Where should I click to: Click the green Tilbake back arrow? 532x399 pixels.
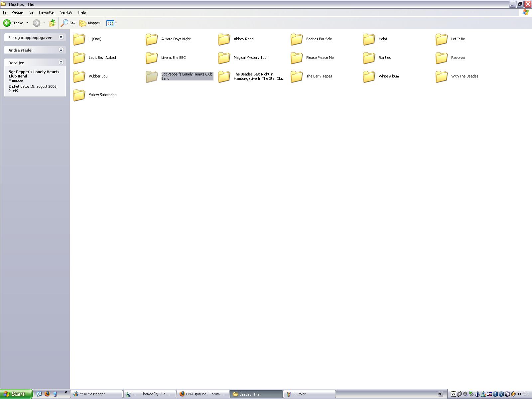[7, 23]
